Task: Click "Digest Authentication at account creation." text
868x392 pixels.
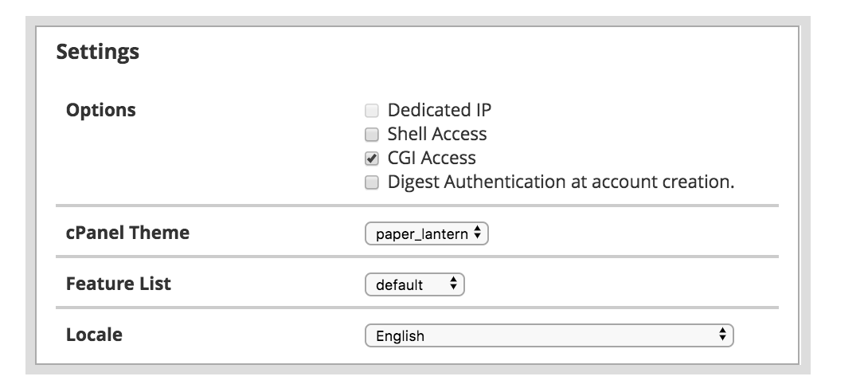Action: [x=561, y=182]
